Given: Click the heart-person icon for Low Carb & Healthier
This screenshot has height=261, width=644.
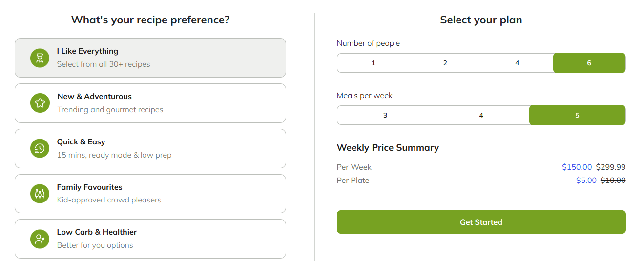Looking at the screenshot, I should click(x=40, y=239).
